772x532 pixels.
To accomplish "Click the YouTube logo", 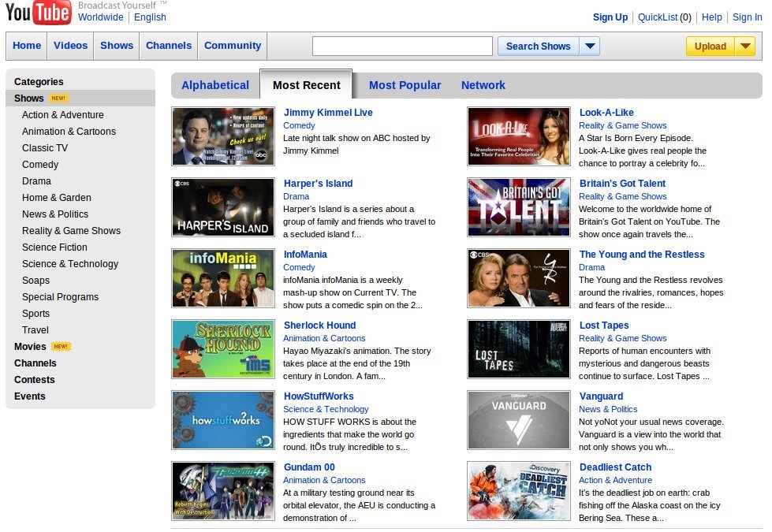I will (x=38, y=13).
